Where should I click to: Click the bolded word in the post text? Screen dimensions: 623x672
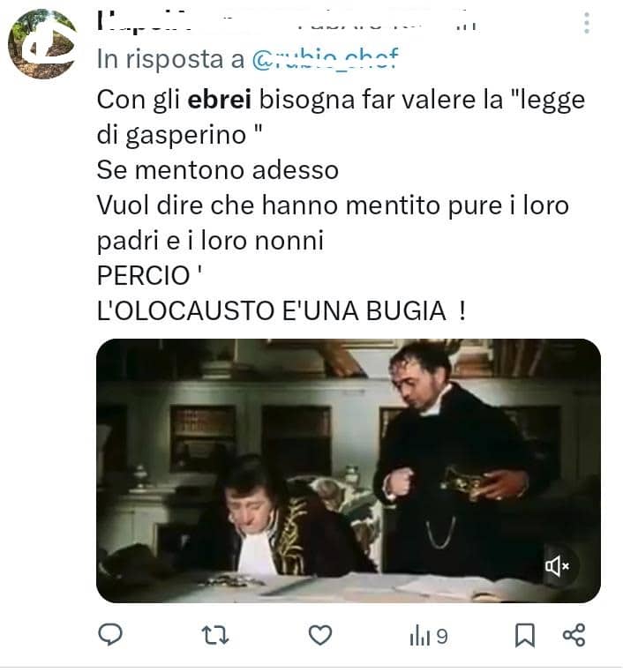coord(220,100)
